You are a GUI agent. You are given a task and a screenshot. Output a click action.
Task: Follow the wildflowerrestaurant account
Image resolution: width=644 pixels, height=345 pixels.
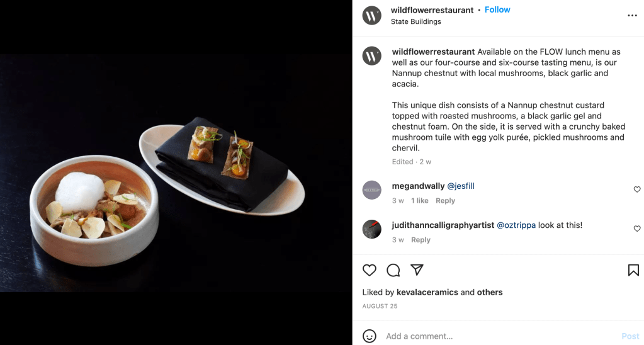click(497, 10)
